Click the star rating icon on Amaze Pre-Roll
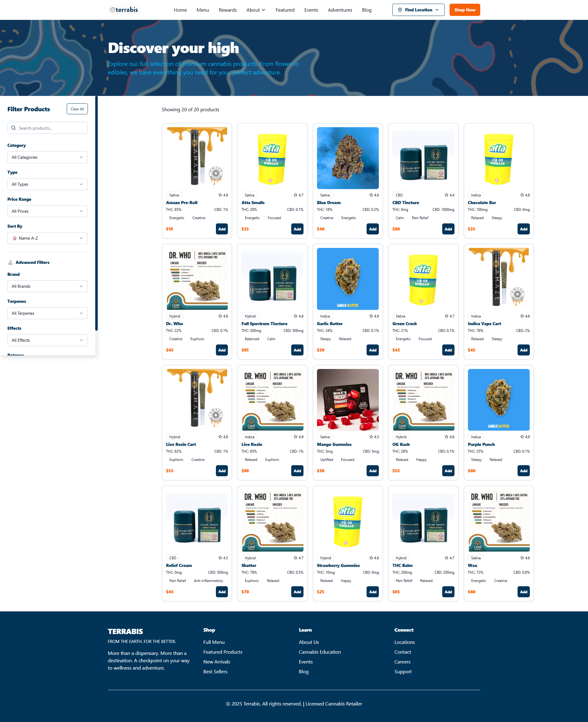This screenshot has height=722, width=588. [220, 195]
